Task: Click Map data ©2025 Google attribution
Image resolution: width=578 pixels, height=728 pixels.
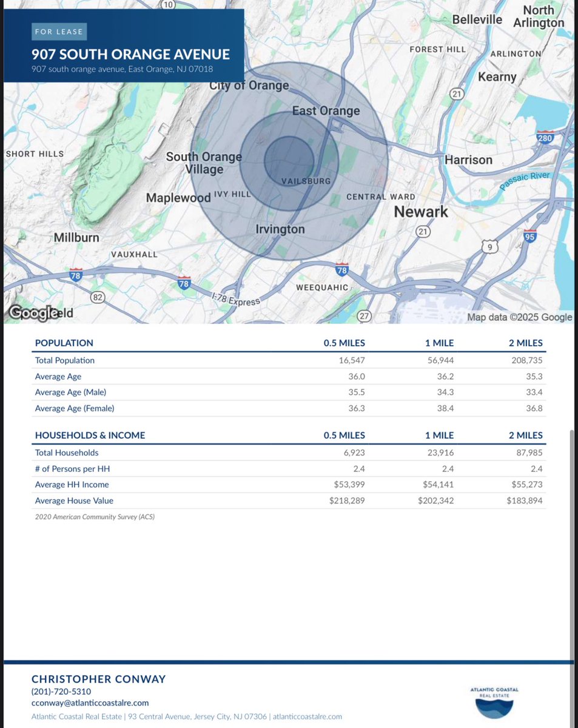Action: point(520,317)
